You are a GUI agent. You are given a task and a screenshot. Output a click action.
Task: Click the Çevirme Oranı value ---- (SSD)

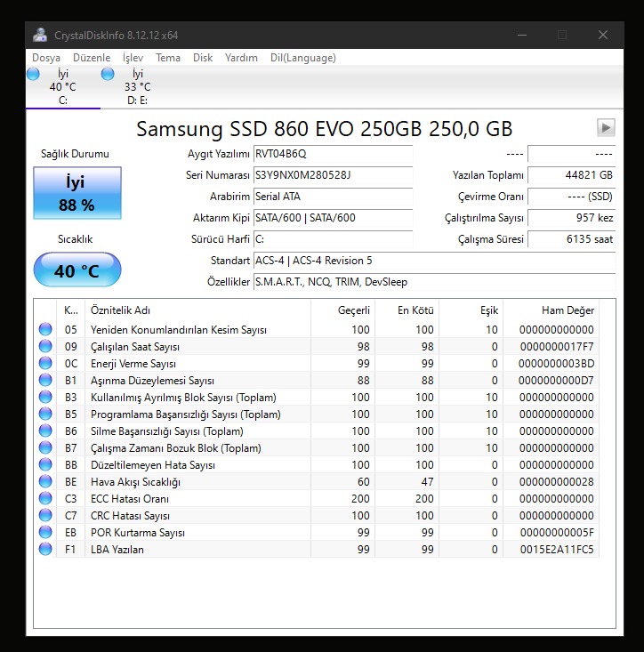tap(572, 197)
